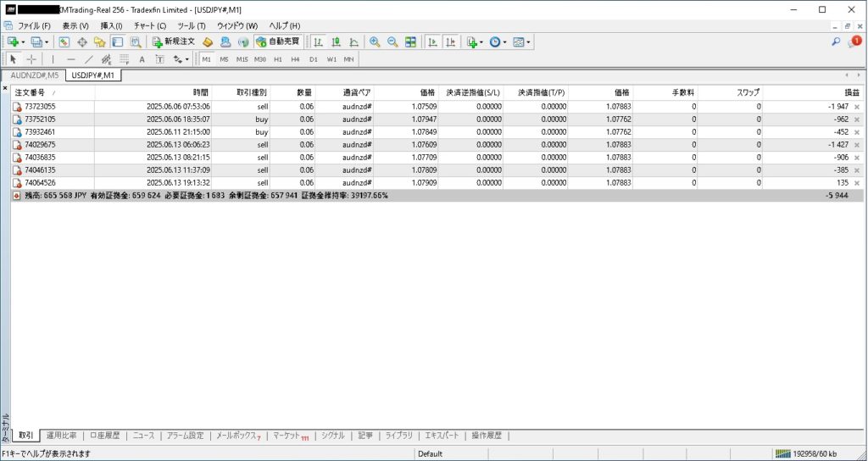Select the trendline drawing tool
868x461 pixels.
click(89, 59)
